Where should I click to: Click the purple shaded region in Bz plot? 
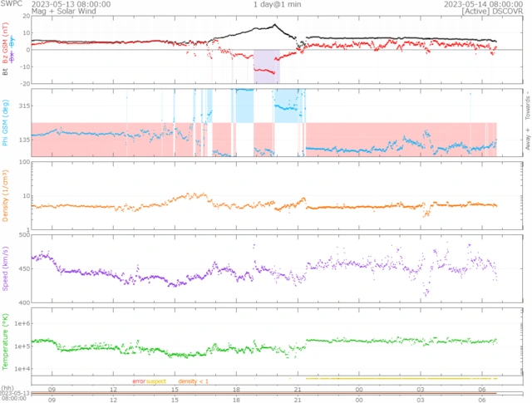pos(266,65)
